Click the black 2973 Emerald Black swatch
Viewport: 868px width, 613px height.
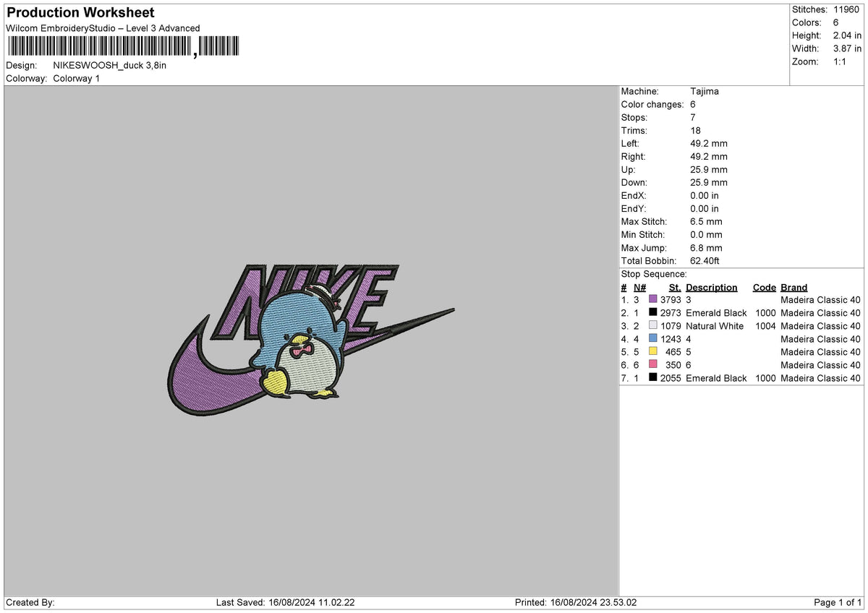coord(653,312)
